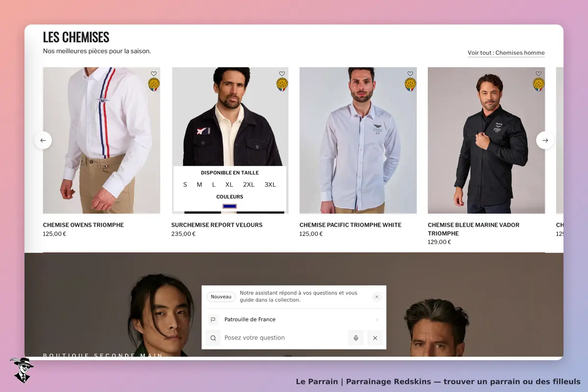Choose size 2XL for the Surchemise
Image resolution: width=588 pixels, height=392 pixels.
click(249, 185)
